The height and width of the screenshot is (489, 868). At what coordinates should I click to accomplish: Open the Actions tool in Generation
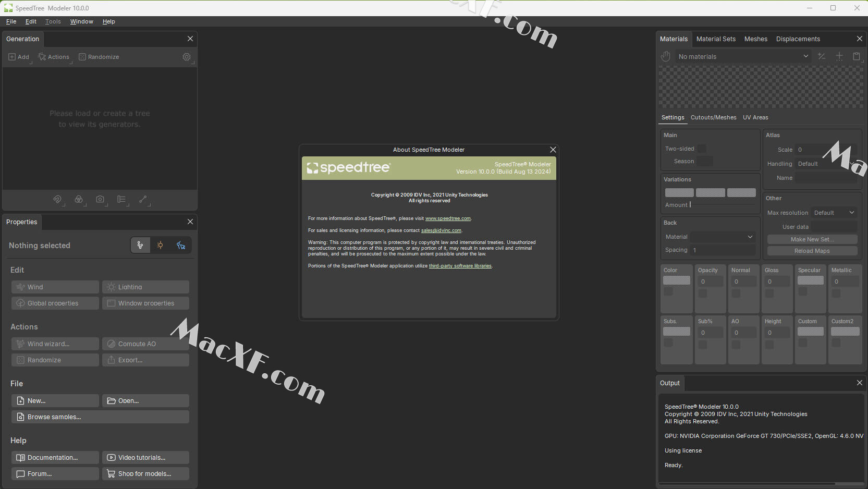pos(54,57)
